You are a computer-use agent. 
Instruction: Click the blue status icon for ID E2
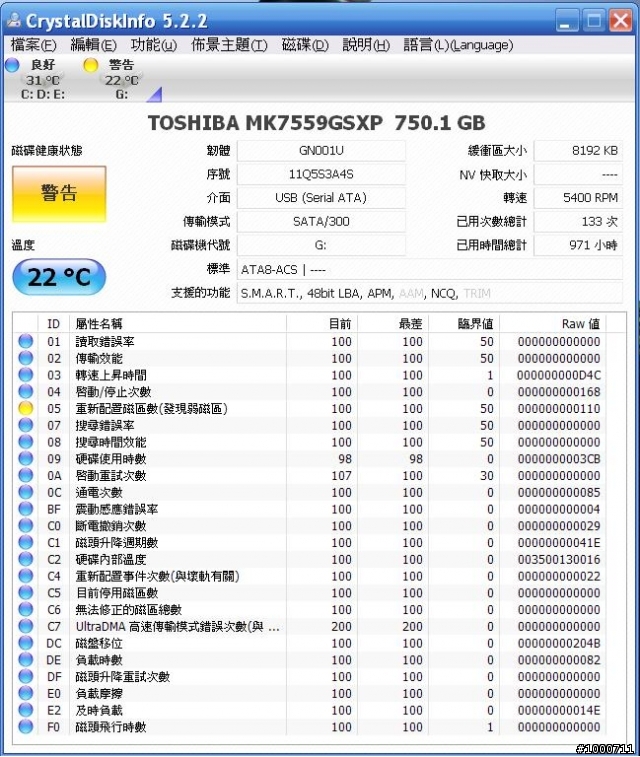pos(26,710)
